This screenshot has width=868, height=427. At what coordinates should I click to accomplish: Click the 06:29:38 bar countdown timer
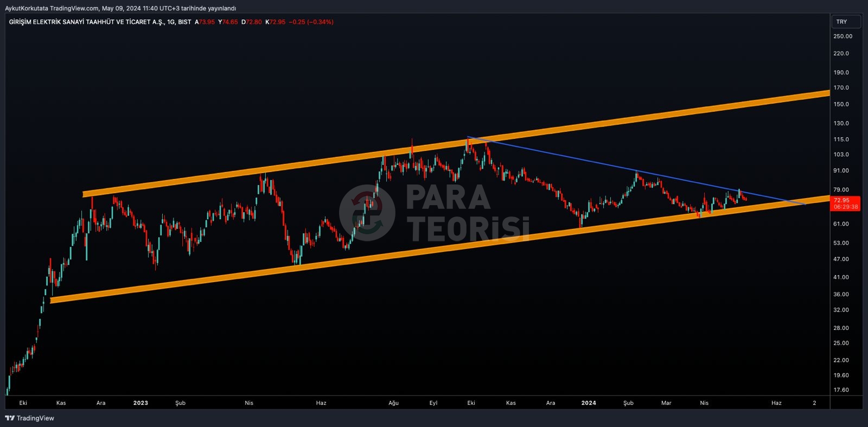pos(845,207)
